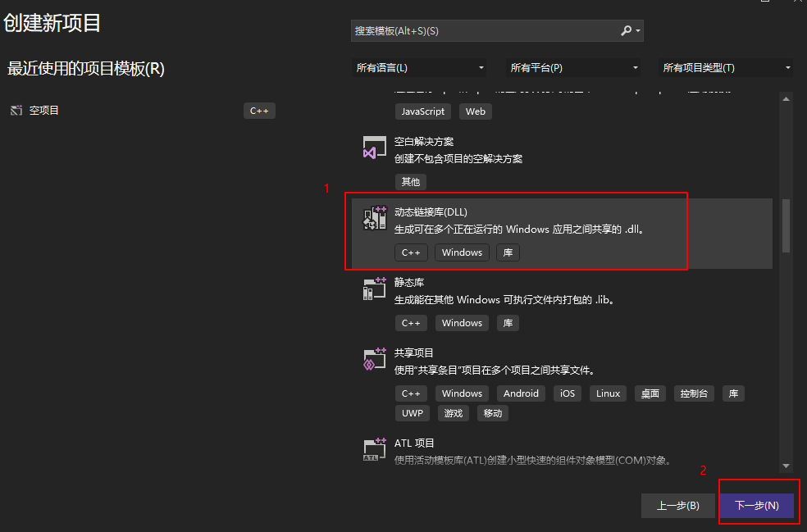807x532 pixels.
Task: Click the Shared Project (共享项目) template icon
Action: (374, 359)
